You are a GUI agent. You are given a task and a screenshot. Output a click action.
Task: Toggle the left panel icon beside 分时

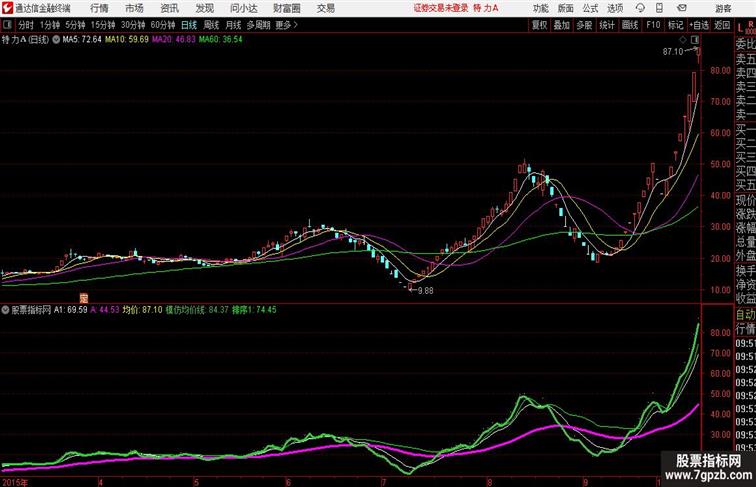coord(7,25)
